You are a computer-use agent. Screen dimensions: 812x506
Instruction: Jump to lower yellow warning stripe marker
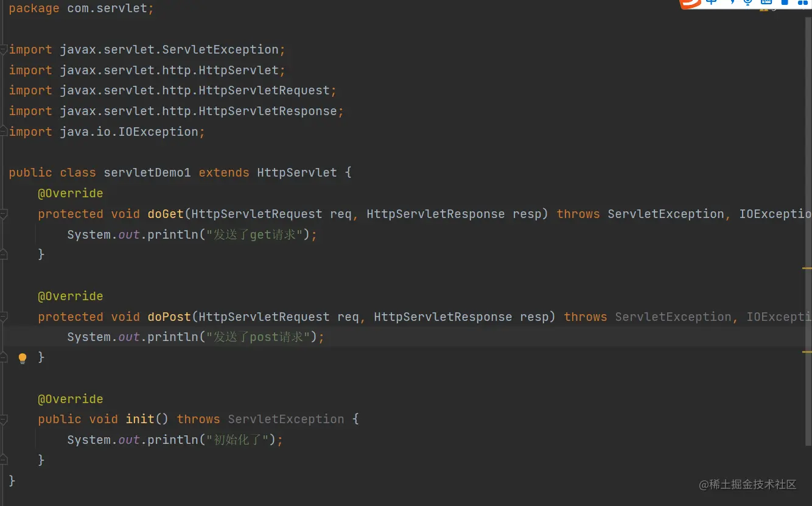click(x=807, y=352)
